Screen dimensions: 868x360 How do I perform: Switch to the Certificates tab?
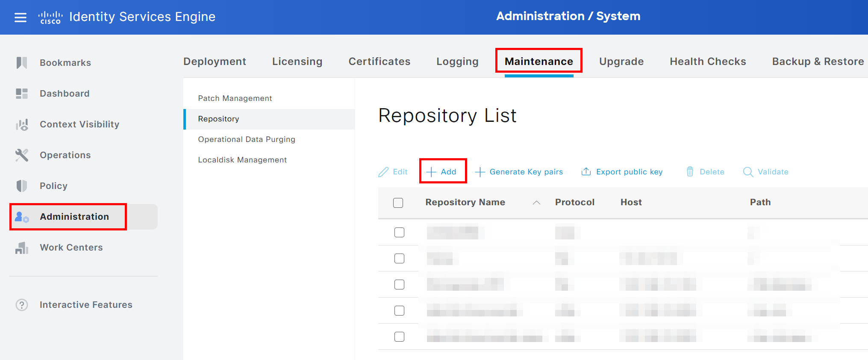(x=379, y=62)
